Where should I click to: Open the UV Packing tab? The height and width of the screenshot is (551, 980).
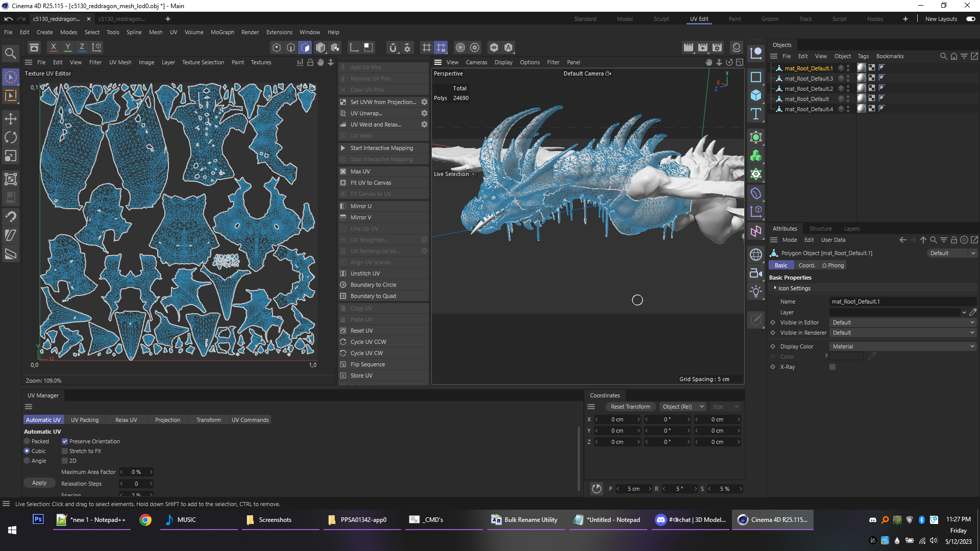coord(85,420)
